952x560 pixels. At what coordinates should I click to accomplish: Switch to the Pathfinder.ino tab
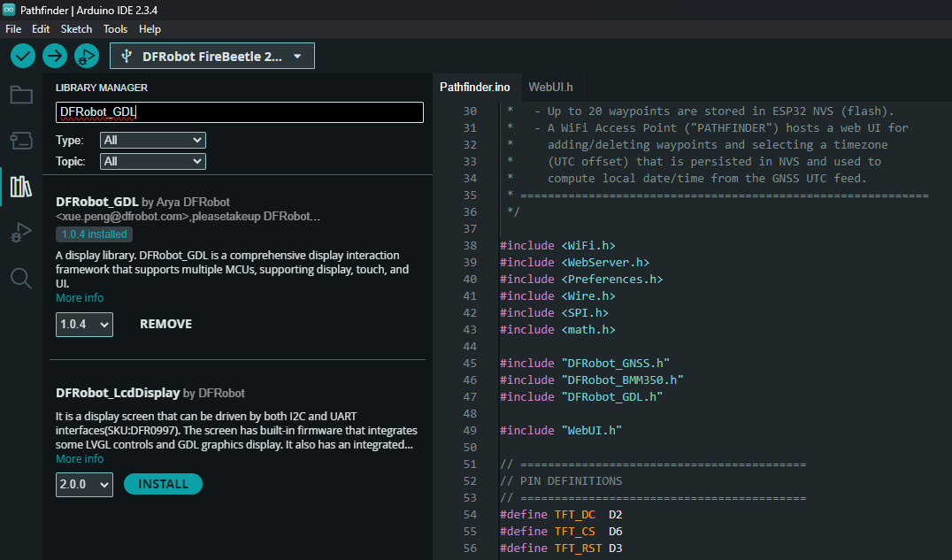click(x=475, y=88)
